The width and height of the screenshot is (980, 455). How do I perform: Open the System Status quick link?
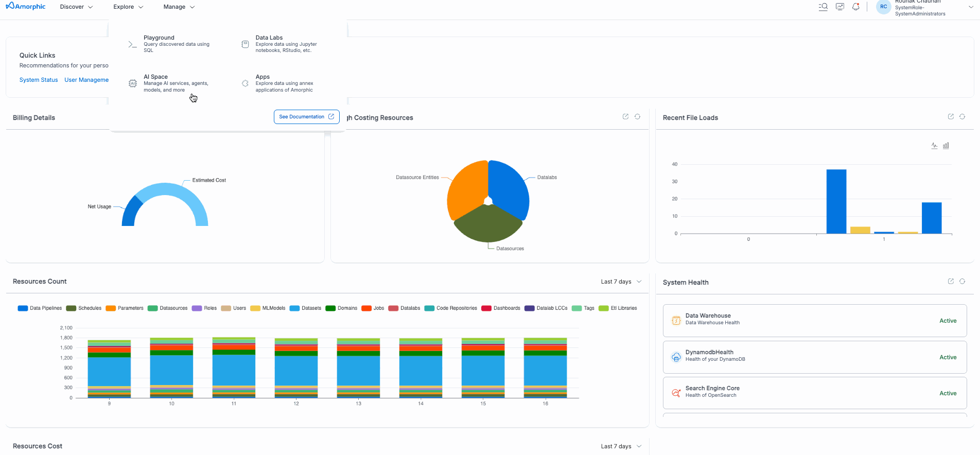tap(39, 80)
